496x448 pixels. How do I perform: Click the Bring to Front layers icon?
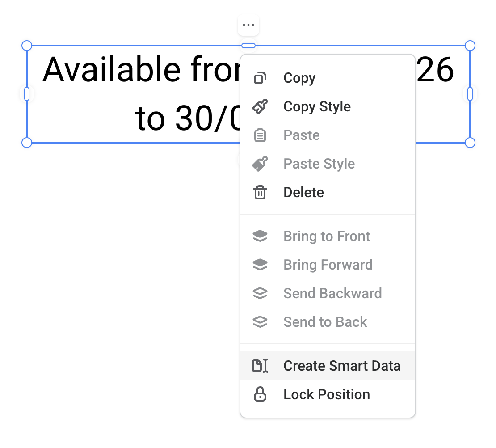(x=260, y=236)
